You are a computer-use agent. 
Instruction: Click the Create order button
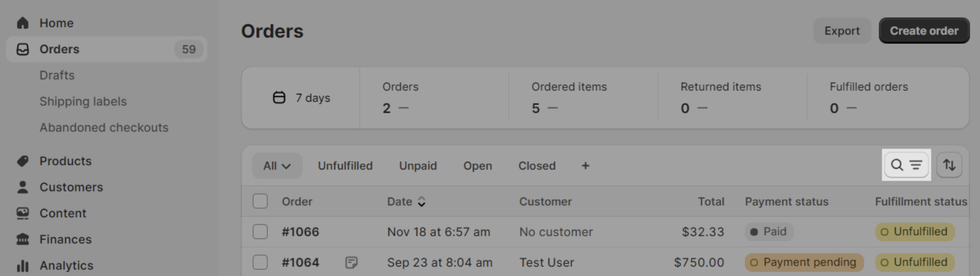point(924,31)
